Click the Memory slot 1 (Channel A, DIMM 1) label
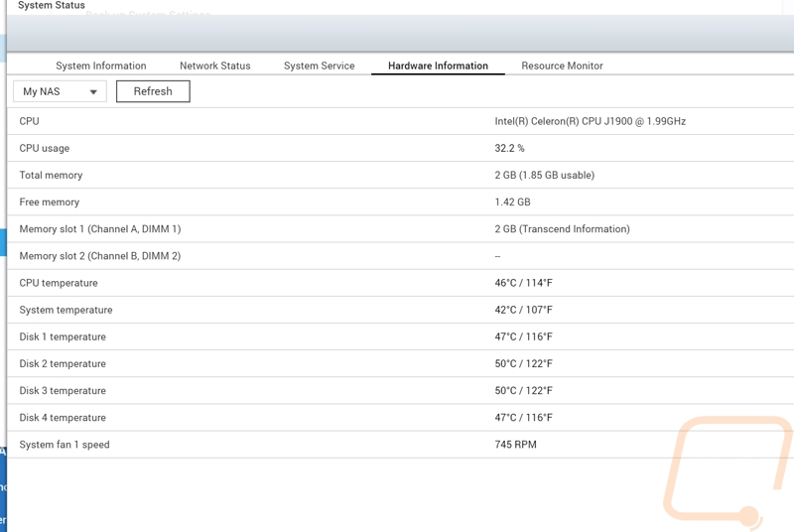This screenshot has height=532, width=794. click(100, 229)
